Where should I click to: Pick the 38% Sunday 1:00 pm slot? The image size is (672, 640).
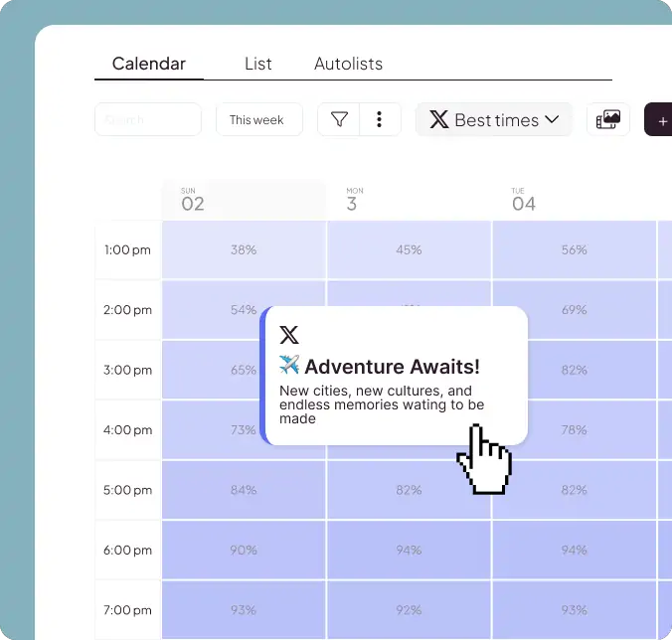pos(244,249)
